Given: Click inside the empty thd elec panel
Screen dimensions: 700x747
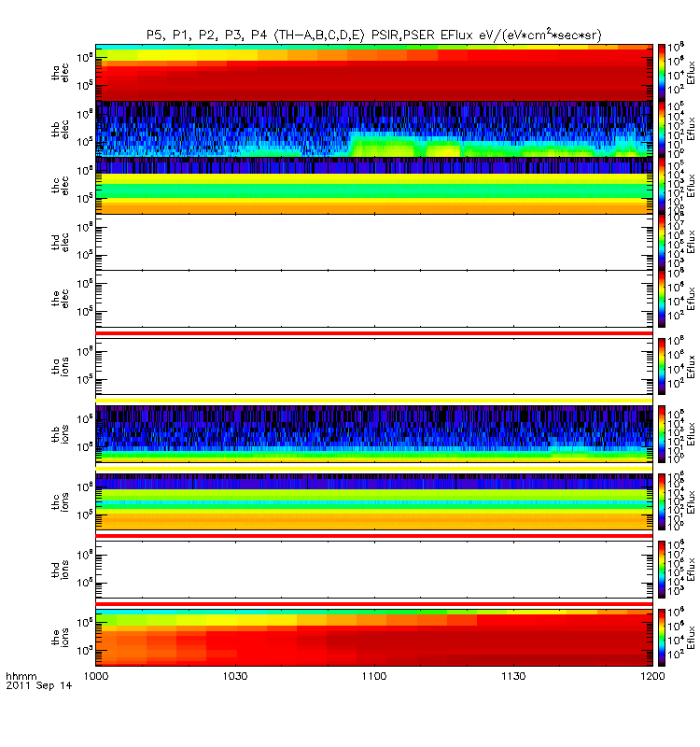Looking at the screenshot, I should (374, 243).
